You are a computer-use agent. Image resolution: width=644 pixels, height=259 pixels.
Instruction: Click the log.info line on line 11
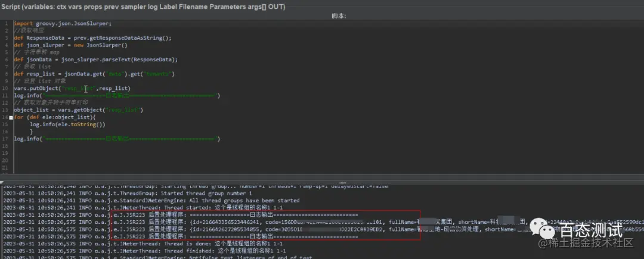click(117, 96)
